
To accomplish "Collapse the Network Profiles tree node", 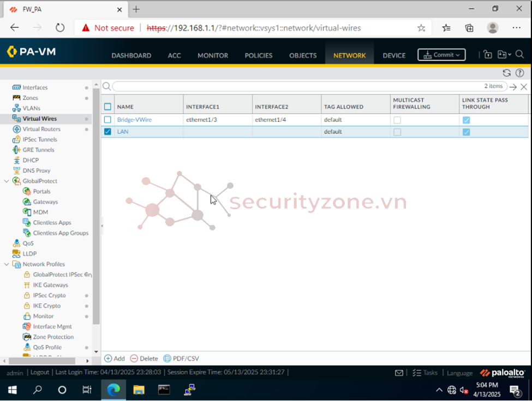I will point(7,264).
